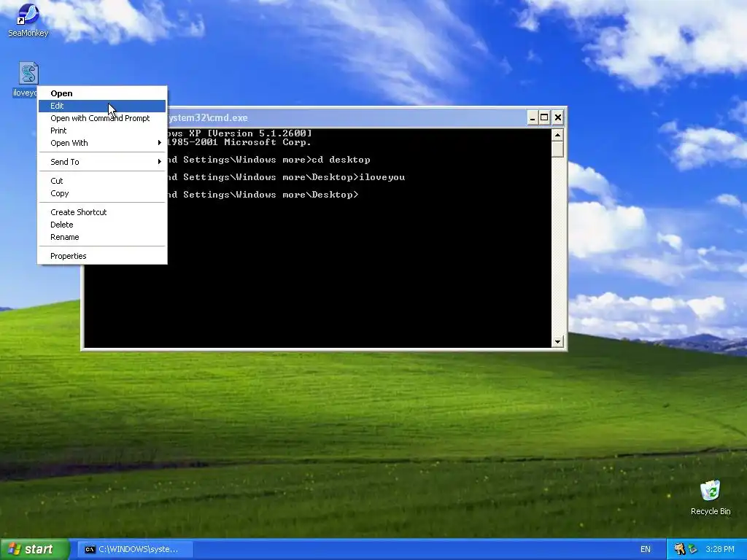Click the cmd.exe window title bar
The width and height of the screenshot is (747, 560).
coord(345,117)
